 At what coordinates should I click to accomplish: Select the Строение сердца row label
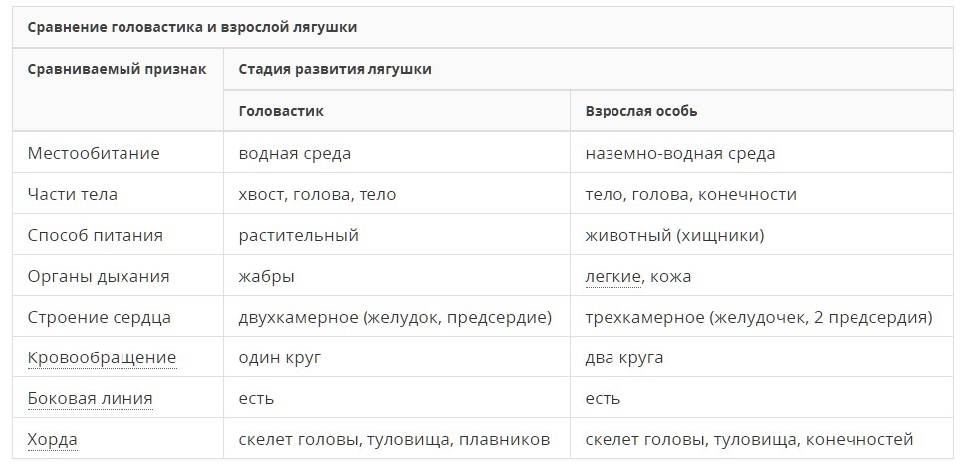[x=100, y=318]
